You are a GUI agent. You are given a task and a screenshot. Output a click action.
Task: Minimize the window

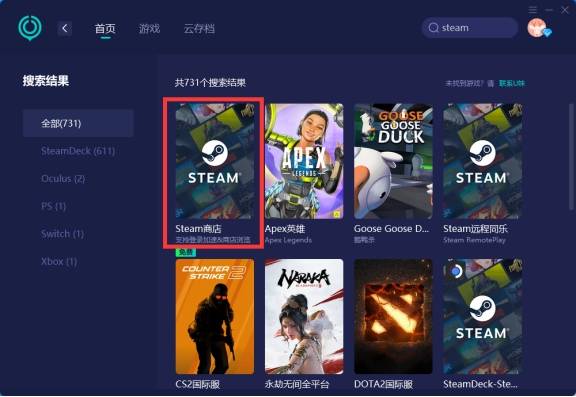pos(549,10)
